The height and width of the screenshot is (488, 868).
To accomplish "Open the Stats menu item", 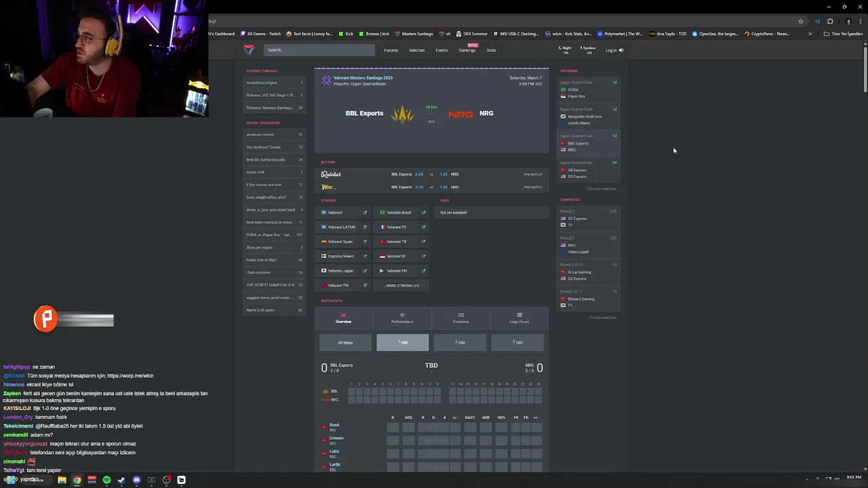I will 491,50.
